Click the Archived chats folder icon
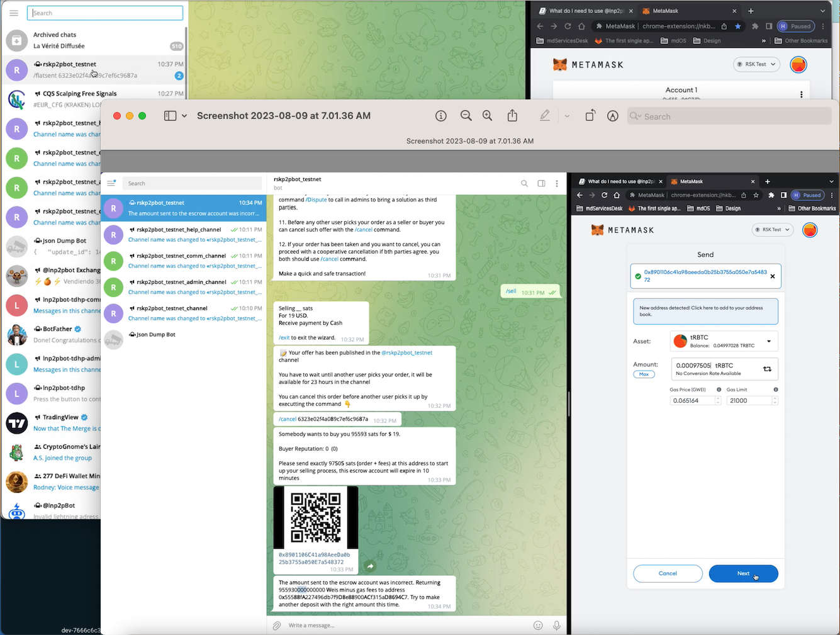Image resolution: width=840 pixels, height=635 pixels. coord(17,41)
